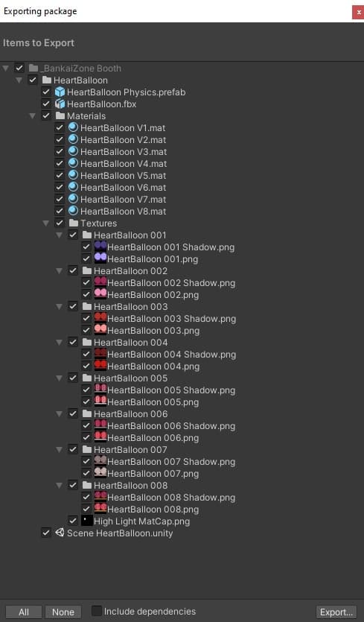This screenshot has height=622, width=364.
Task: Click the HeartBalloon 001.png purple thumbnail
Action: pyautogui.click(x=100, y=258)
